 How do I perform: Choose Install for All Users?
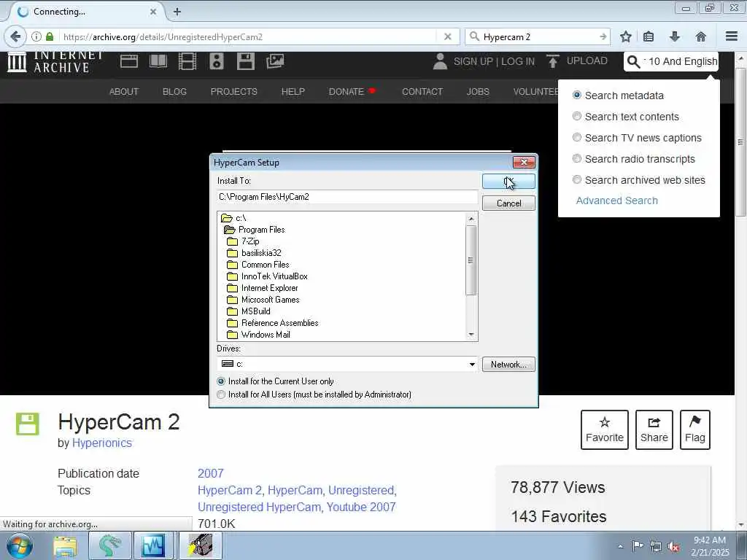(221, 394)
